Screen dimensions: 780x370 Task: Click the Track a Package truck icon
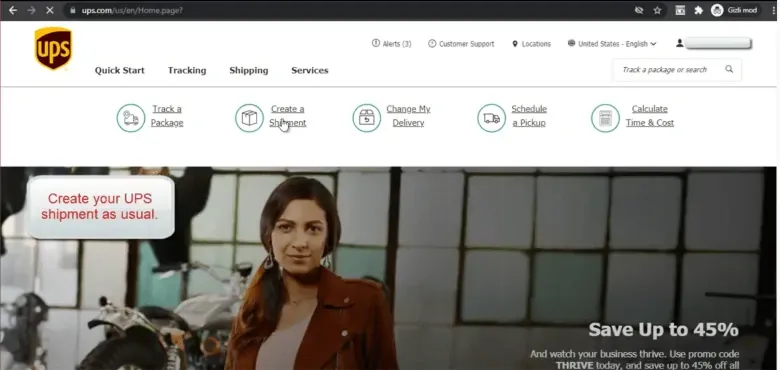tap(131, 118)
